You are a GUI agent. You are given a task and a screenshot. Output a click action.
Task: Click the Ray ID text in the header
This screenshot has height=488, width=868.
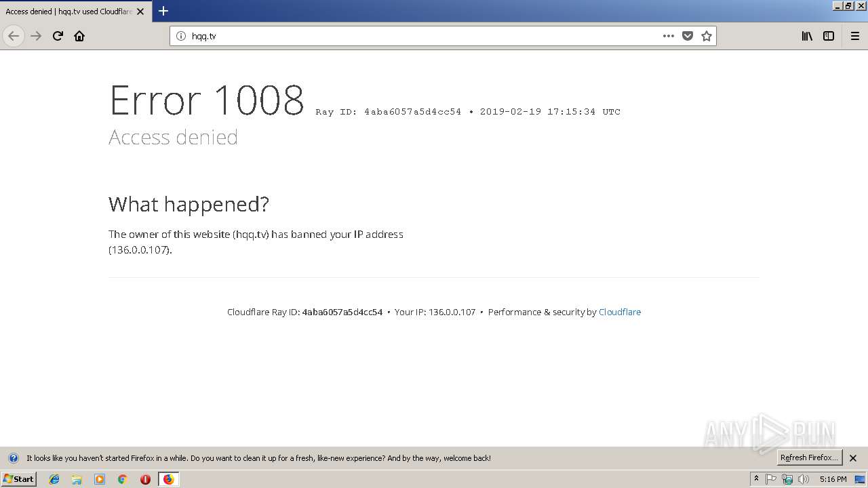pos(468,112)
